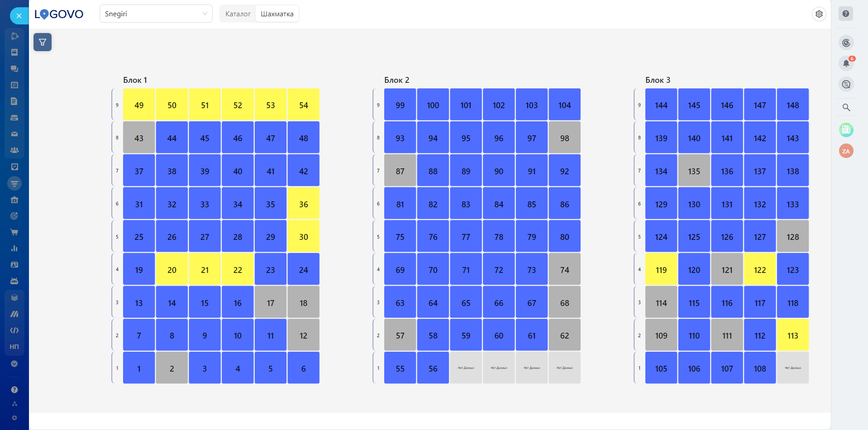
Task: Open the calendar icon in left sidebar
Action: 14,85
